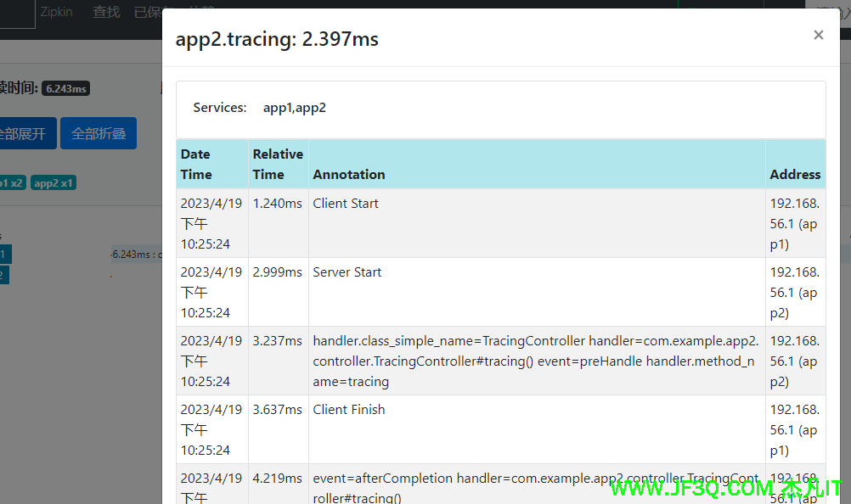Select the app2 x1 service badge
This screenshot has width=851, height=504.
pyautogui.click(x=54, y=182)
